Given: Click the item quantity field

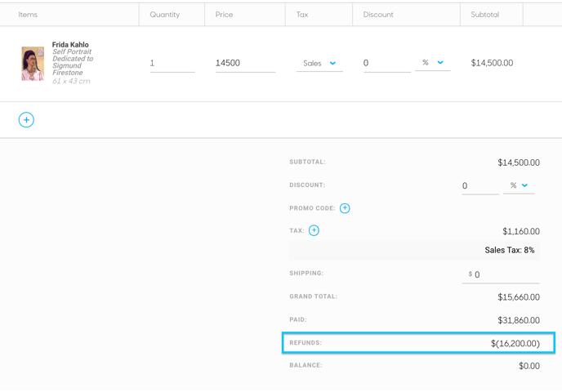Looking at the screenshot, I should pos(172,64).
